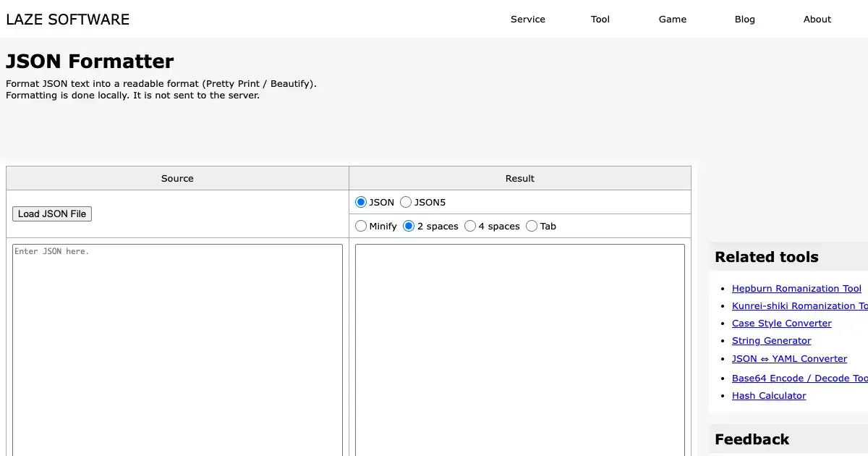
Task: Open the Game menu item
Action: [x=672, y=20]
